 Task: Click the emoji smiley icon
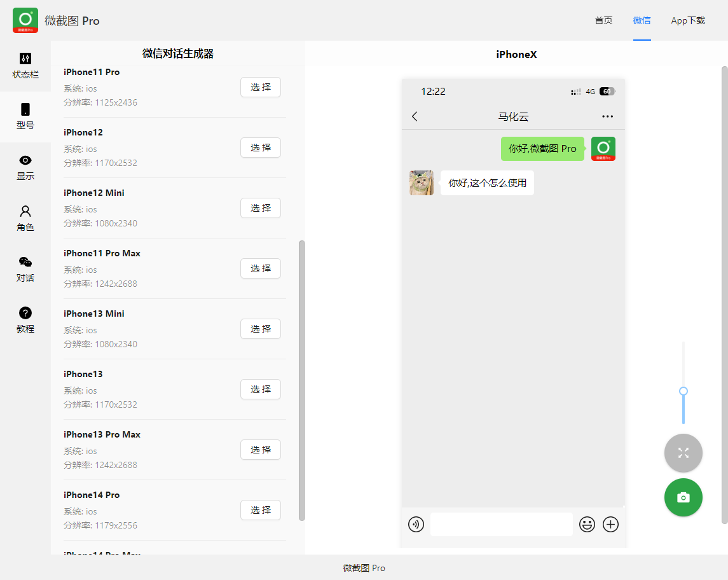(587, 524)
